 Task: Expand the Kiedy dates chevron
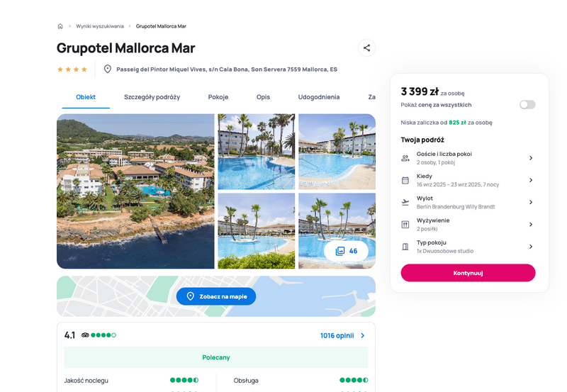(530, 180)
